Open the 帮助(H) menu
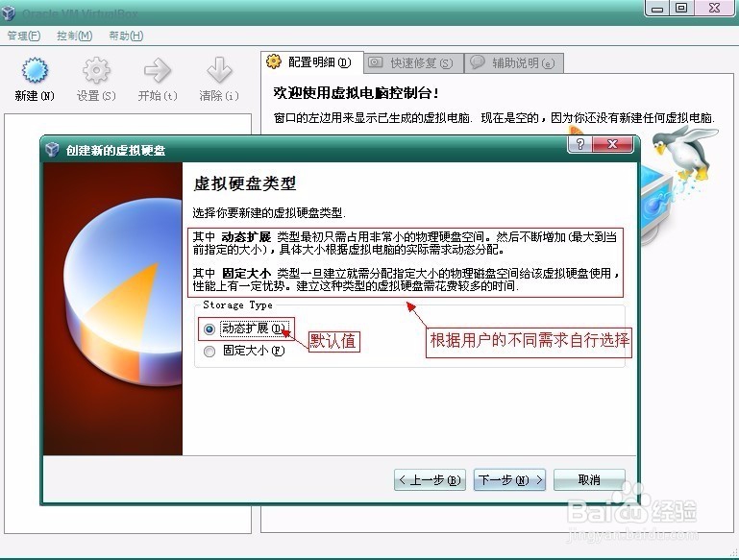 126,36
